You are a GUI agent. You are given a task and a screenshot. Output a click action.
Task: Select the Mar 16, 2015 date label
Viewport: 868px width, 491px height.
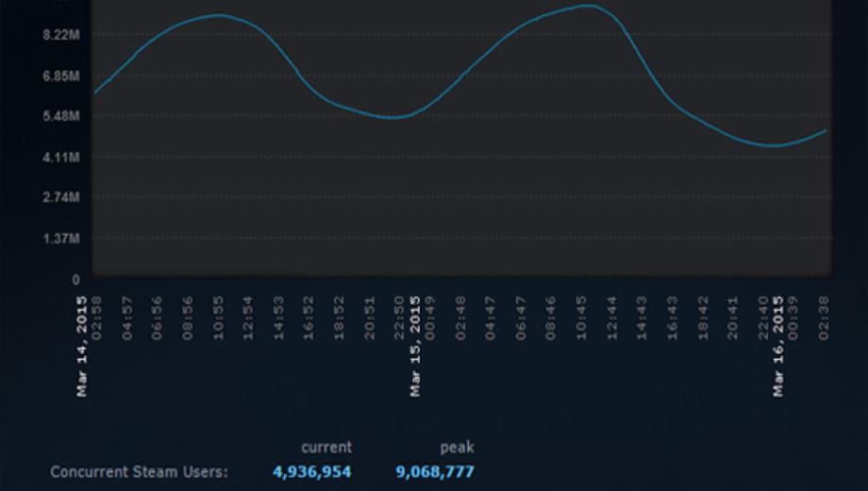778,347
